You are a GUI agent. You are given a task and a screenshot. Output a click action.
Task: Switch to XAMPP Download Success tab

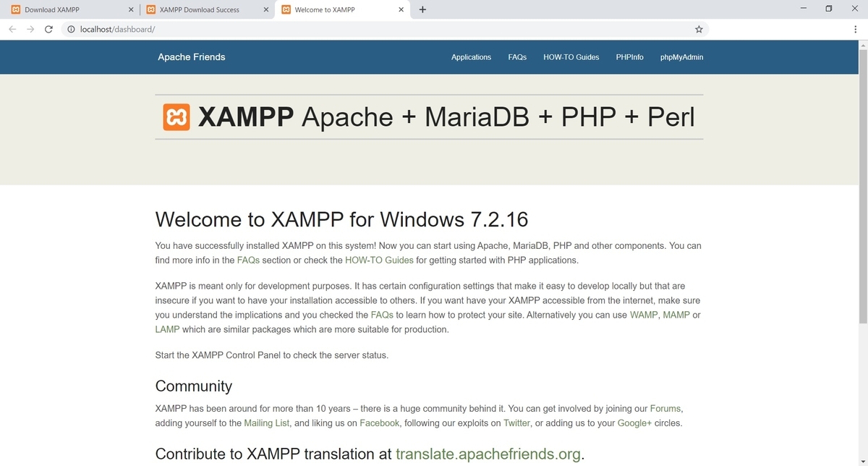[x=206, y=9]
